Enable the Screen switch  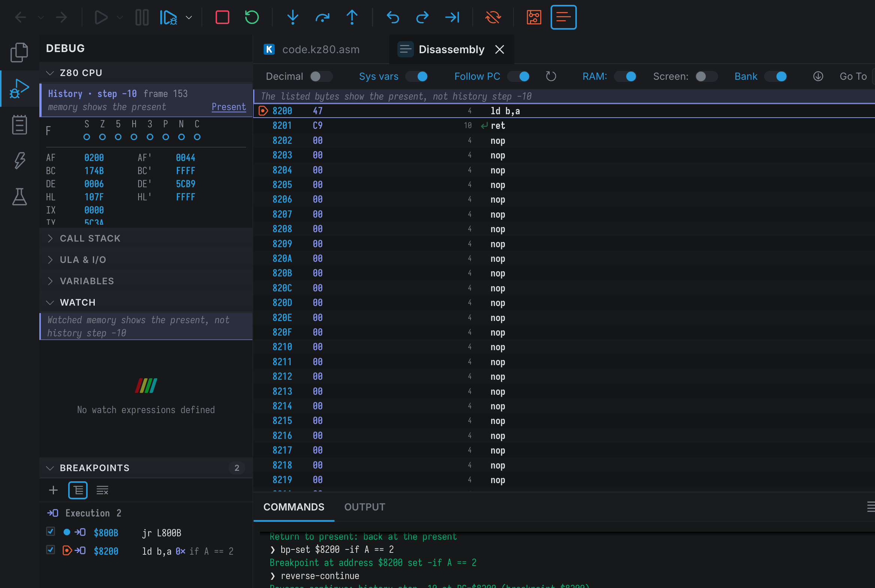[x=706, y=76]
